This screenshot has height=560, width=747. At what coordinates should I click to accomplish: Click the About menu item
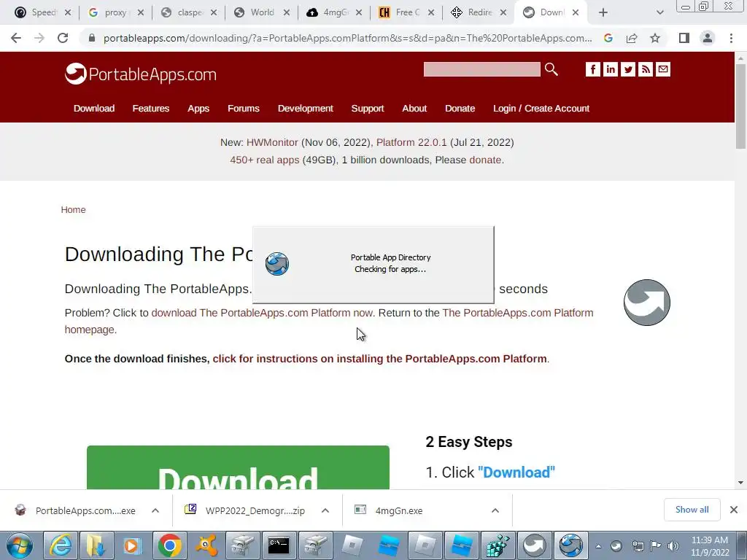414,109
